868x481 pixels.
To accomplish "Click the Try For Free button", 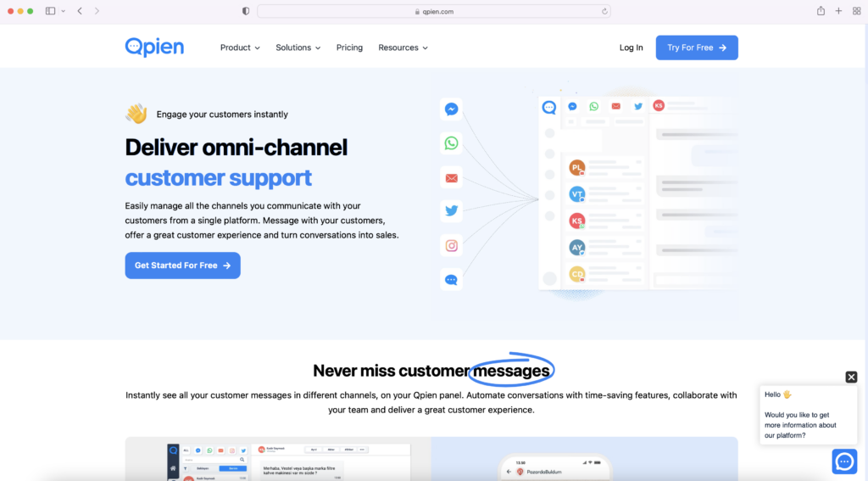I will click(x=697, y=48).
